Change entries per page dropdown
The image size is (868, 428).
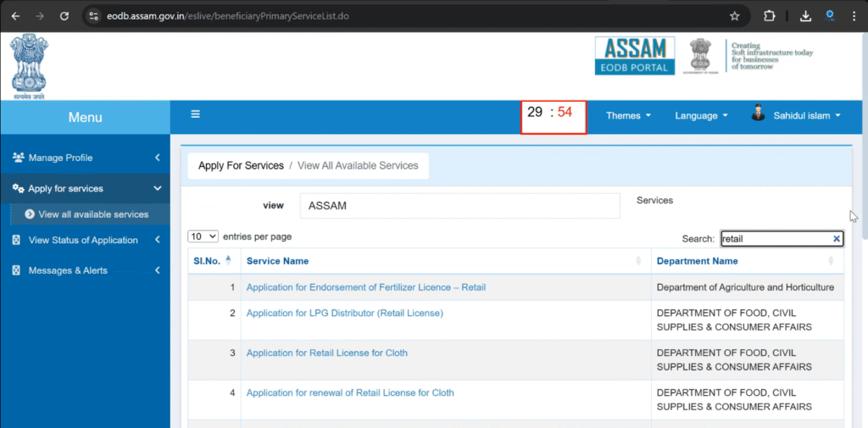(x=203, y=236)
